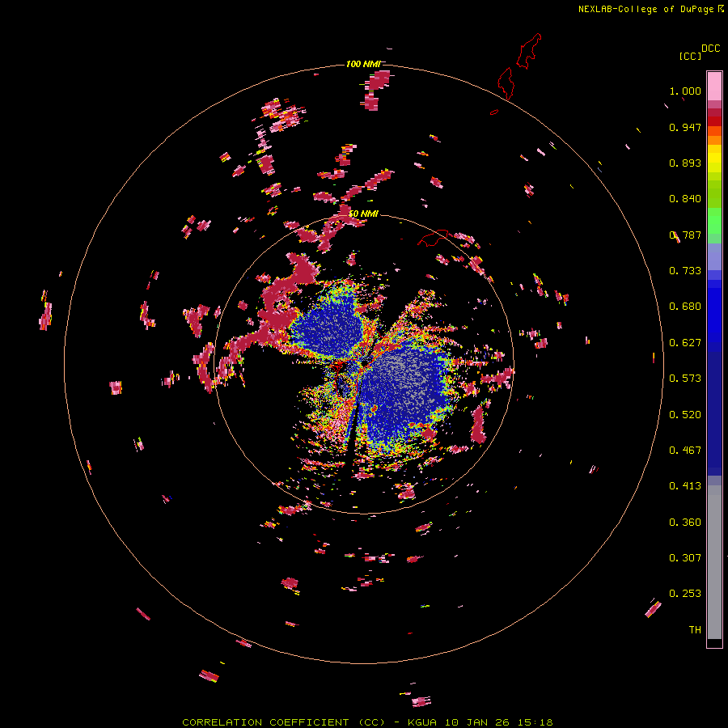Select the 0.947 legend value
Image resolution: width=728 pixels, height=728 pixels.
pos(685,127)
